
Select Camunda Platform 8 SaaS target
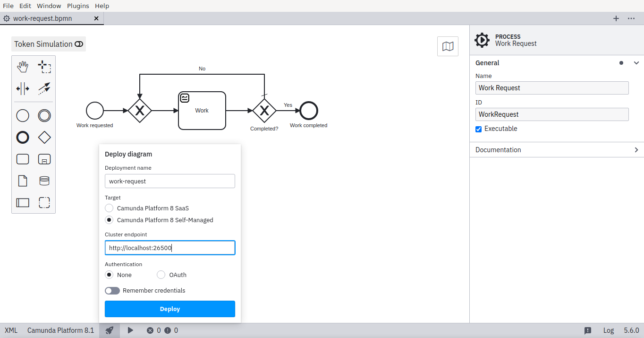coord(109,208)
